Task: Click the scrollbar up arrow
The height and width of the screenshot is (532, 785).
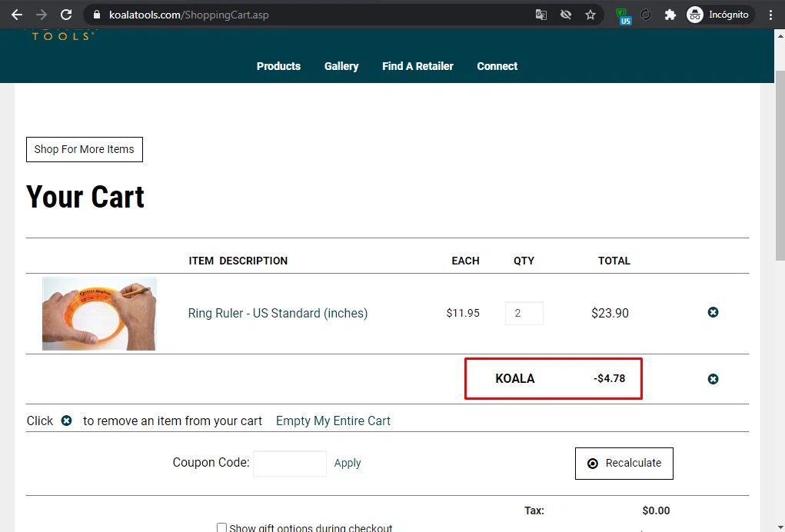Action: tap(780, 35)
